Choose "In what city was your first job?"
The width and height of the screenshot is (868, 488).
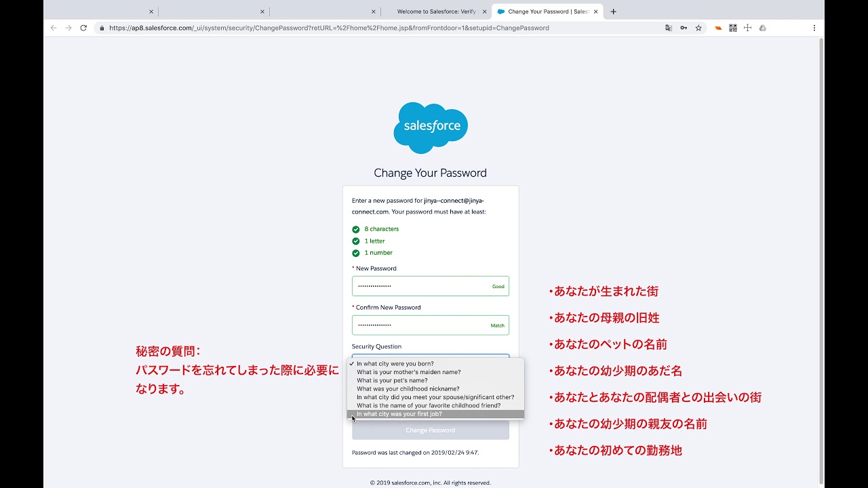pos(435,414)
